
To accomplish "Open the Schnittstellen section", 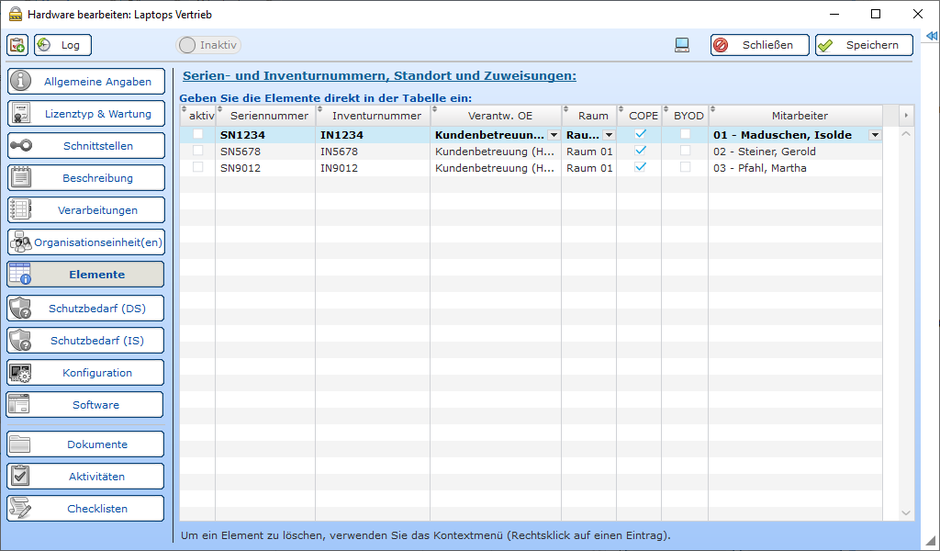I will click(86, 146).
